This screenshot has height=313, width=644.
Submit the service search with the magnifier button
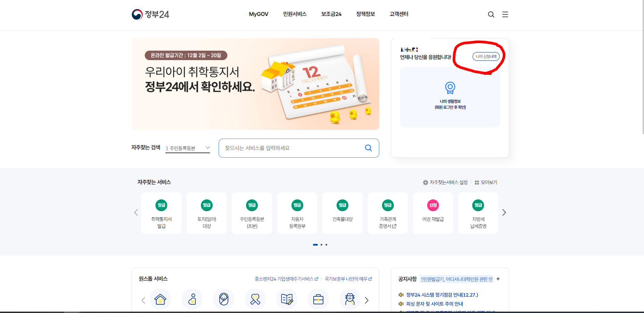(x=368, y=148)
